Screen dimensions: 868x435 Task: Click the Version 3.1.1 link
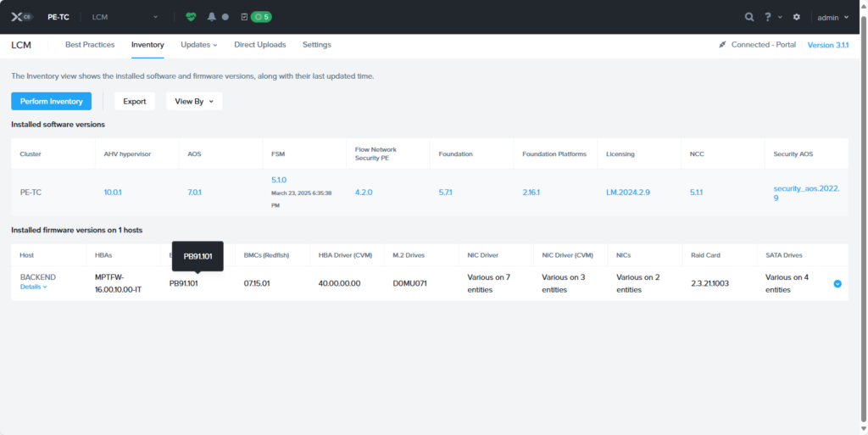(828, 45)
